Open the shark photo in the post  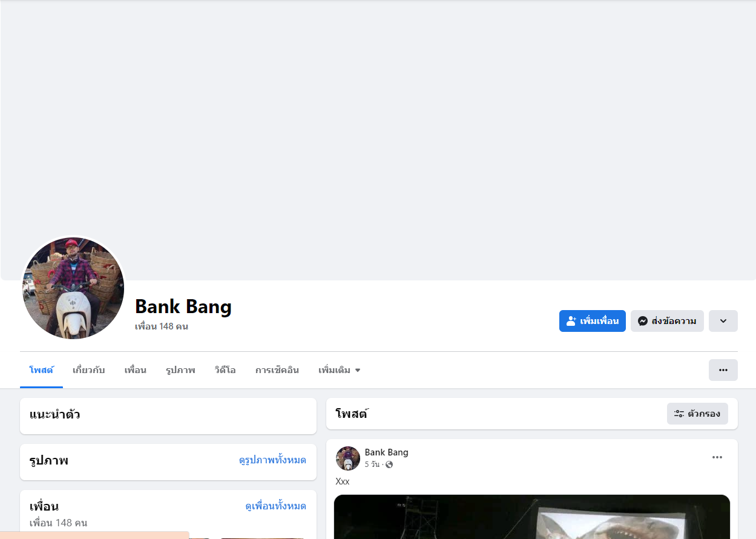pos(532,517)
